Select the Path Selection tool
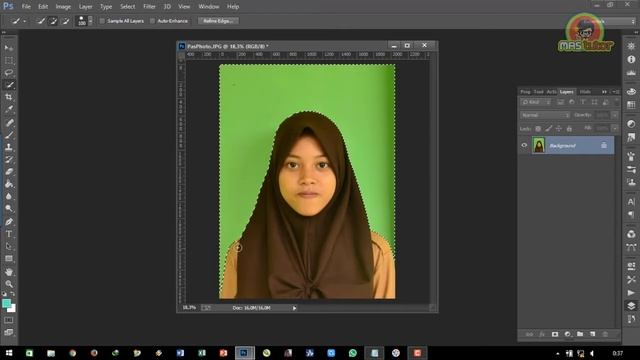Viewport: 640px width, 360px height. [x=9, y=246]
